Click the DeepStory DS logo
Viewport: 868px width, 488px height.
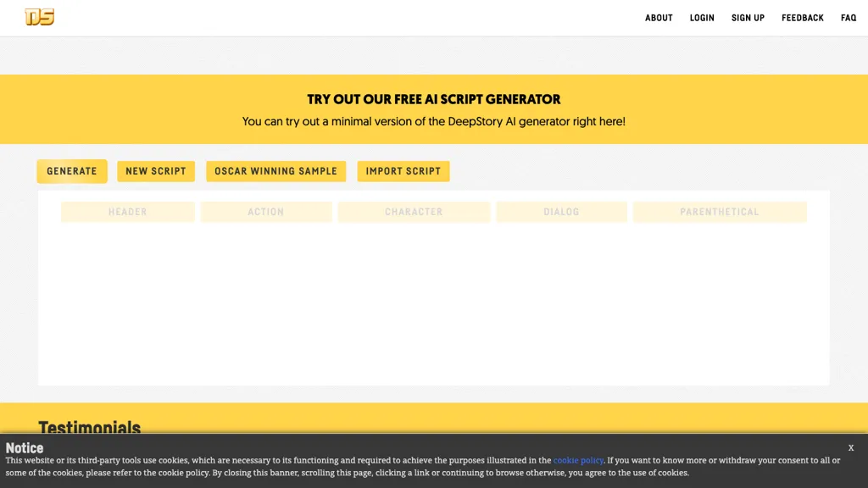tap(40, 17)
